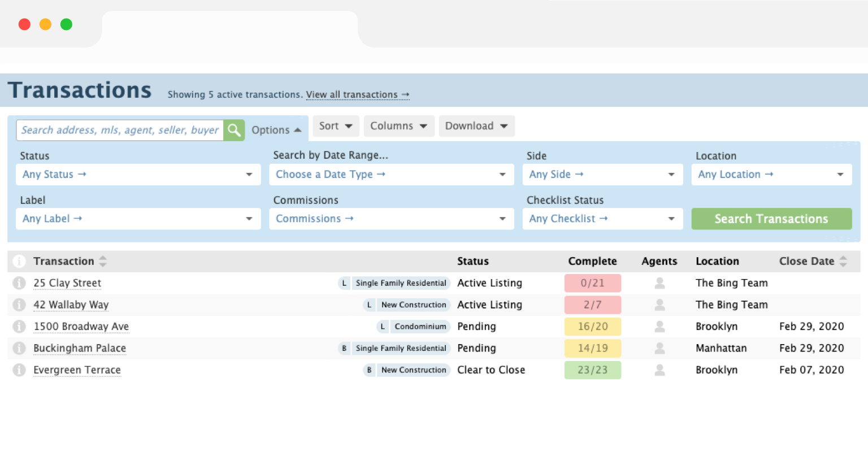
Task: Click New Construction tag on Evergreen Terrace
Action: tap(414, 370)
